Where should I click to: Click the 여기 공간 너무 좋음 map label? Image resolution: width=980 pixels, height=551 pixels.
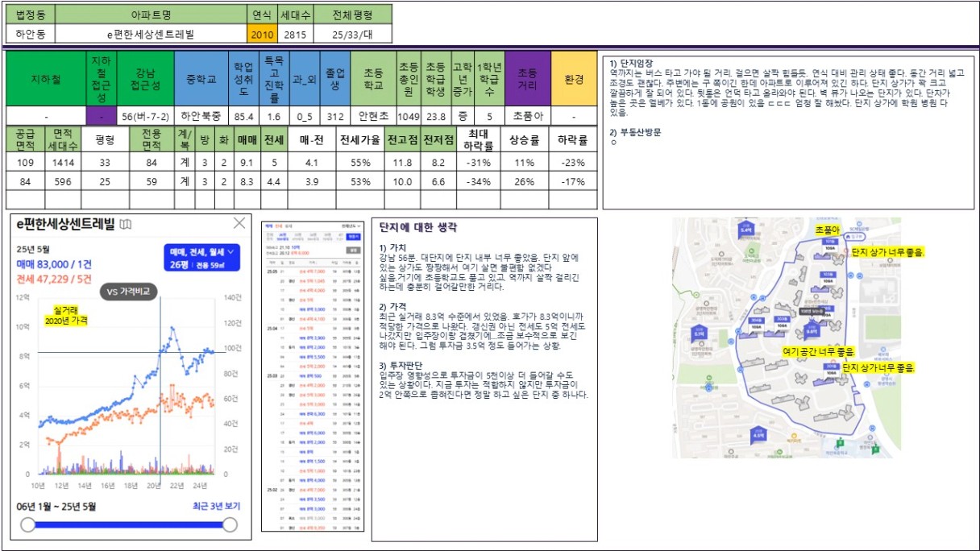pyautogui.click(x=819, y=351)
